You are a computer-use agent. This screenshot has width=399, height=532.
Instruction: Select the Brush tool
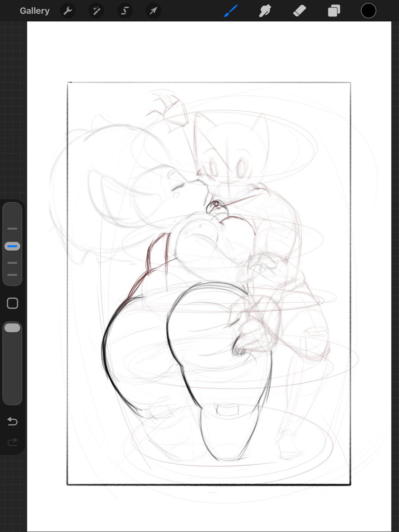[231, 11]
